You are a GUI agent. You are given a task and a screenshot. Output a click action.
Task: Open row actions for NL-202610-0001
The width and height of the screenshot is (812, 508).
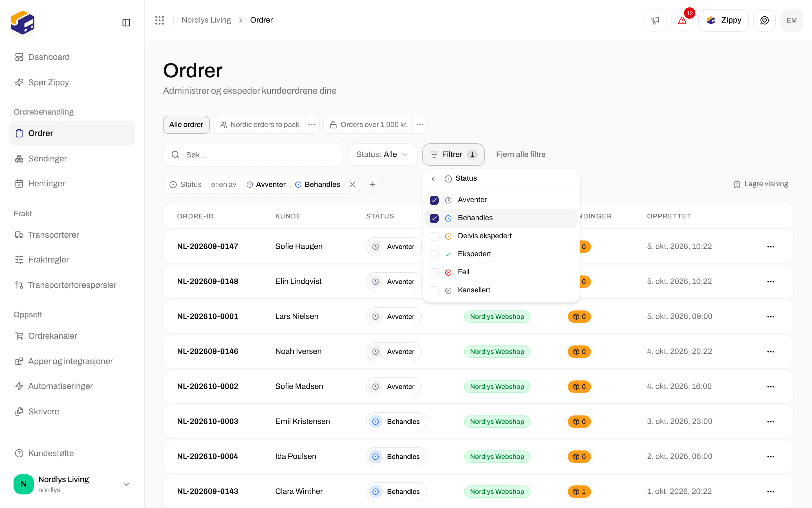(x=771, y=316)
